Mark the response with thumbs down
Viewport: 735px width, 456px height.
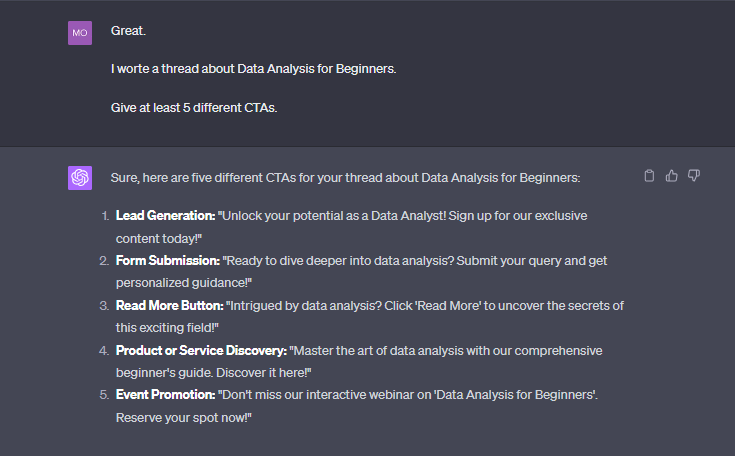tap(694, 176)
